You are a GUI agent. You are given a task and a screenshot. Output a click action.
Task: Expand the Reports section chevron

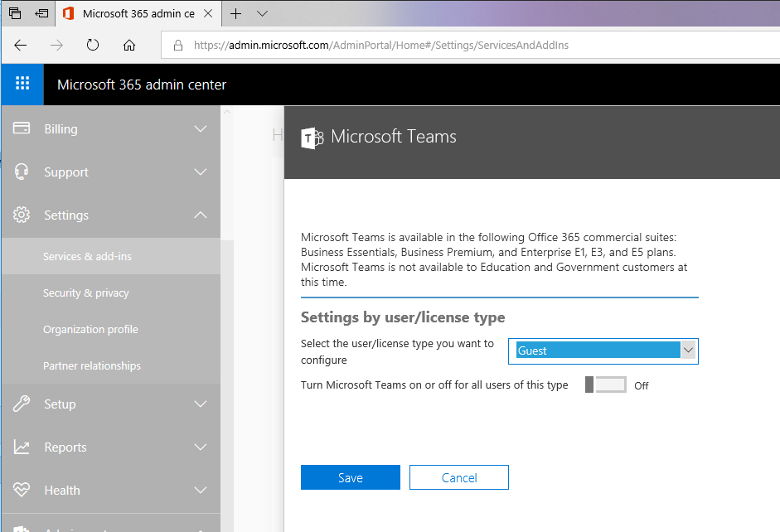[201, 447]
